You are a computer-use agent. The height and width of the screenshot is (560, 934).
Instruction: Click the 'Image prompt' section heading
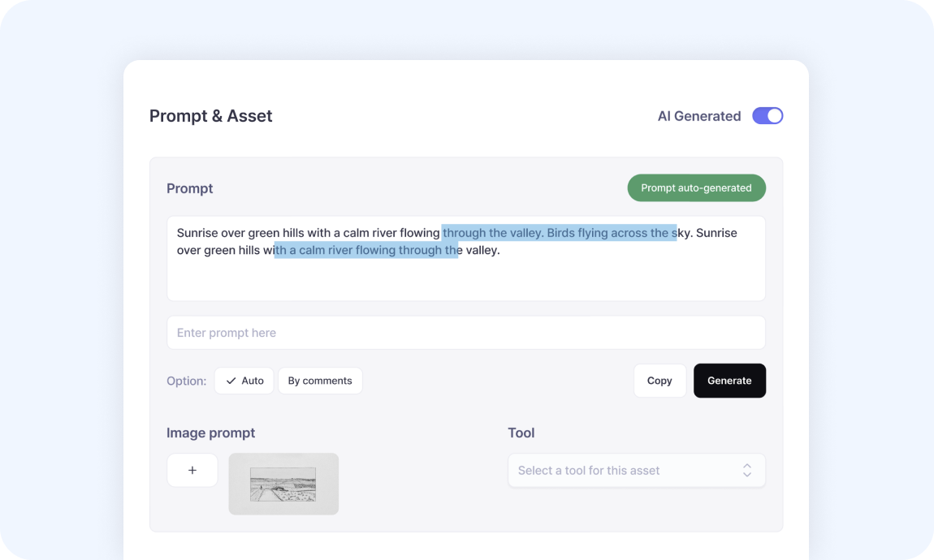210,433
